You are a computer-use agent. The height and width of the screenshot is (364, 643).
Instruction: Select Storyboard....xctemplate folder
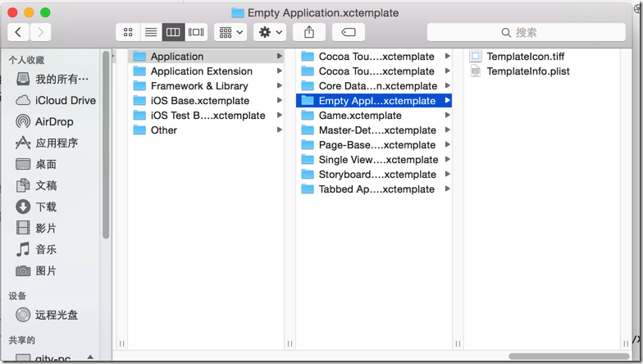click(374, 174)
